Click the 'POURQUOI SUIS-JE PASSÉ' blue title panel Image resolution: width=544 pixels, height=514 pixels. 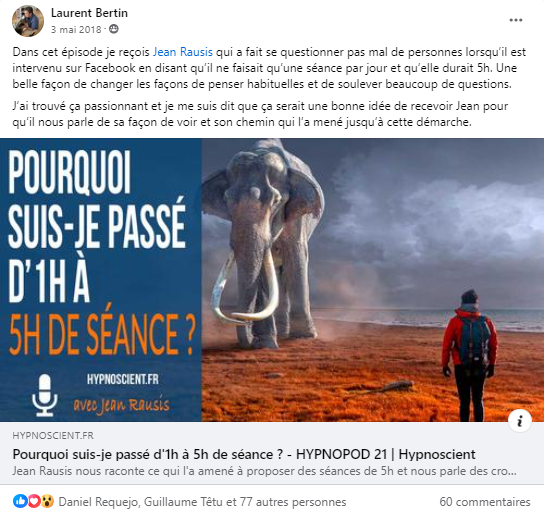pos(101,280)
